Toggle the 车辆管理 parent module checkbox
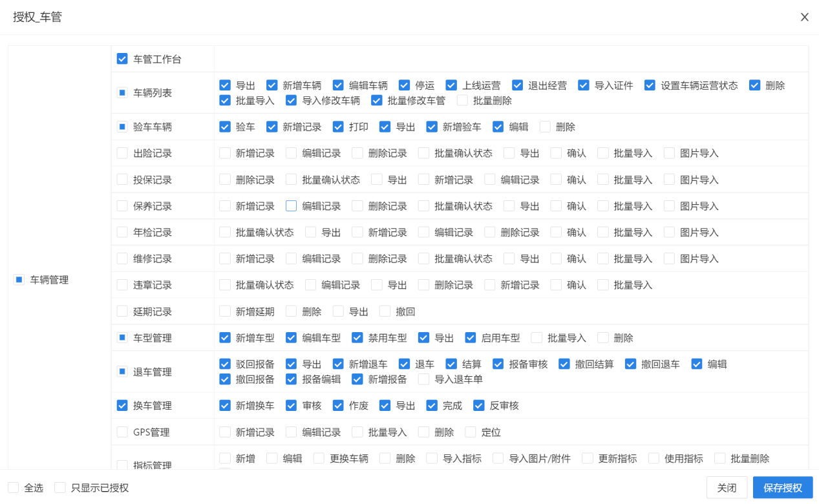The height and width of the screenshot is (504, 819). pyautogui.click(x=19, y=280)
